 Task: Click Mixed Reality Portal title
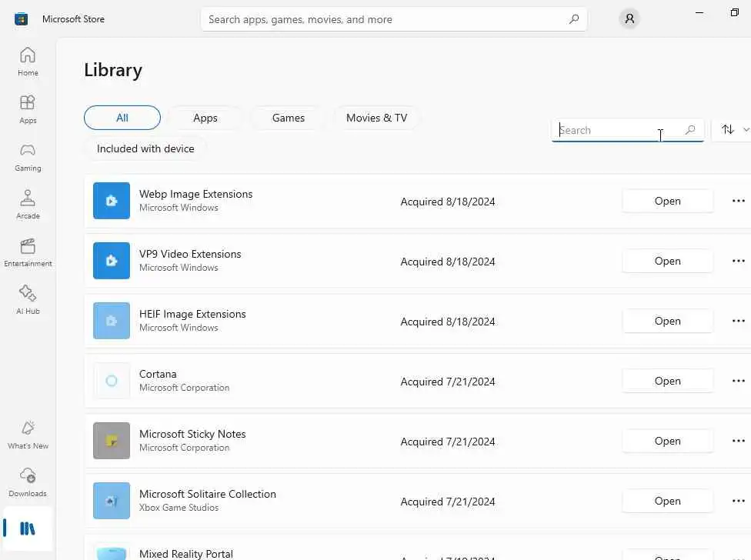(x=186, y=554)
